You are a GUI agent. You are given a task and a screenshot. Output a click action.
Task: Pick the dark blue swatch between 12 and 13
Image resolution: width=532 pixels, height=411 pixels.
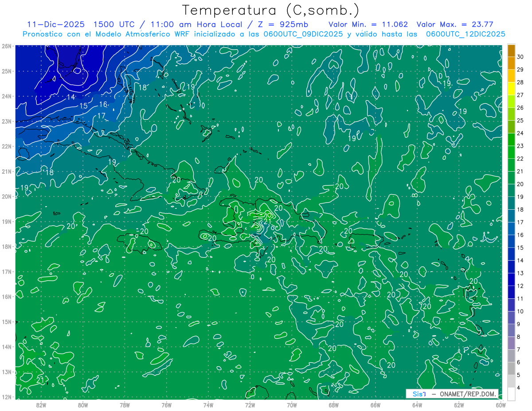coord(512,279)
